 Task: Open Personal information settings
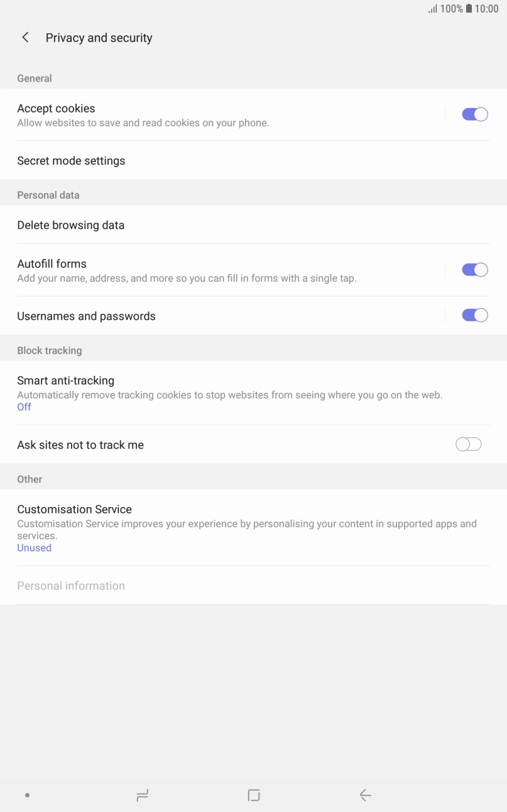click(71, 585)
